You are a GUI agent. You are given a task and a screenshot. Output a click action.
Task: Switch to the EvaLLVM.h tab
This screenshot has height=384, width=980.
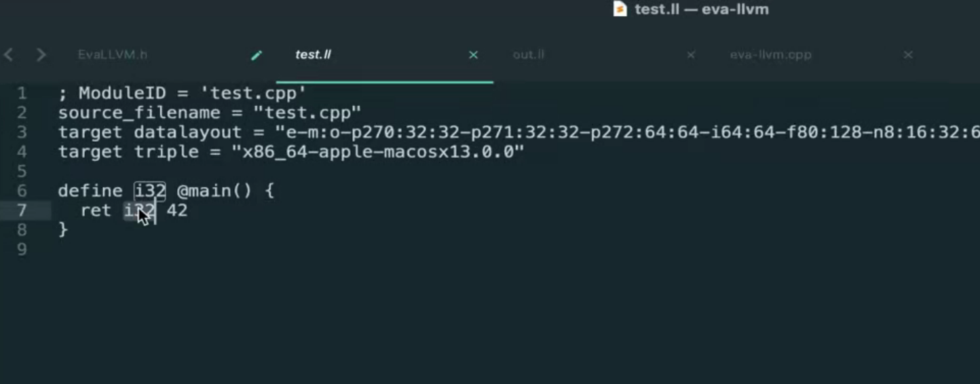click(113, 55)
